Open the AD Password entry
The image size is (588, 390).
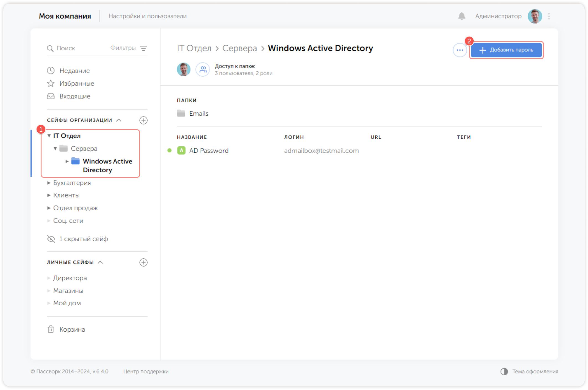click(209, 151)
